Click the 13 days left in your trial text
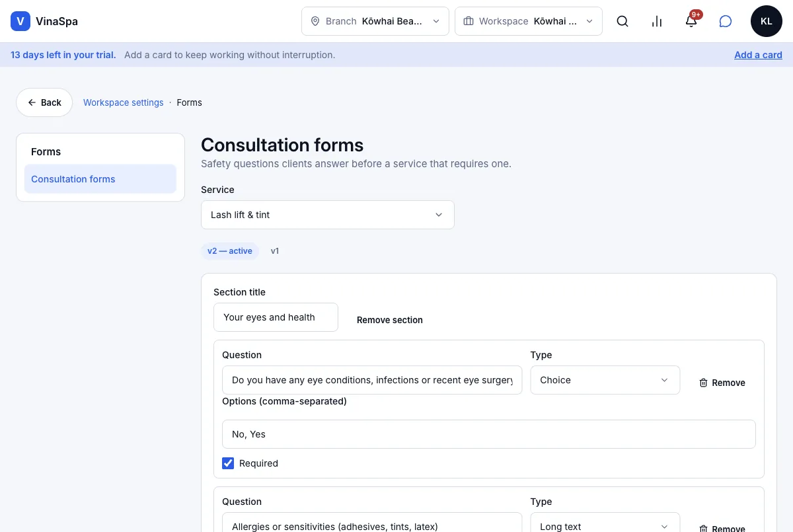This screenshot has width=793, height=532. tap(63, 55)
